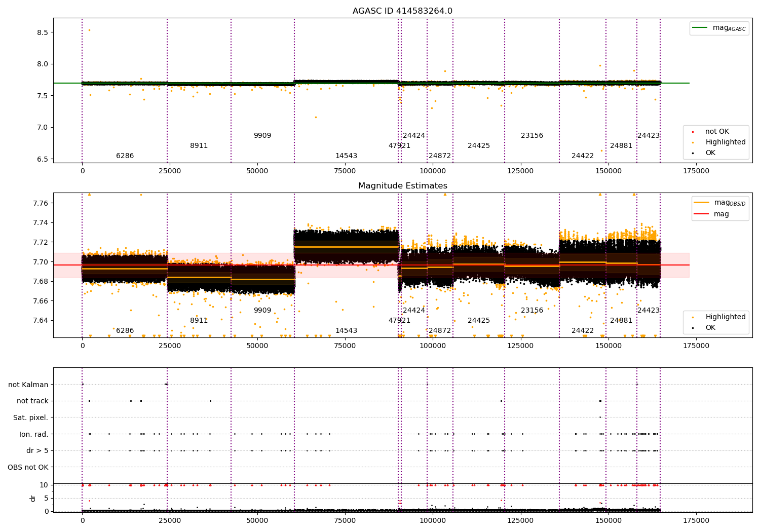Click y-axis tick 6.5 in top plot
Image resolution: width=760 pixels, height=532 pixels.
[43, 159]
